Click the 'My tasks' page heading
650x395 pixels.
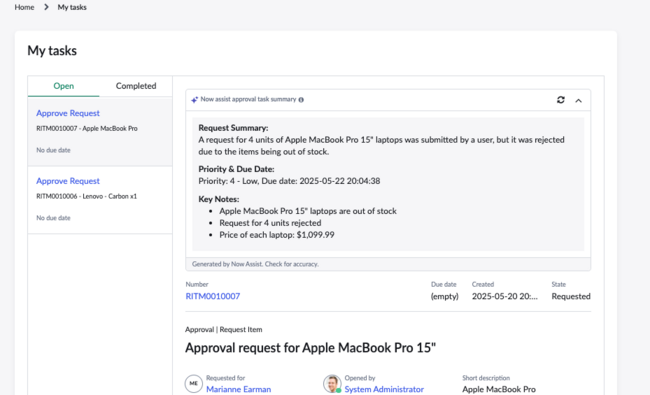52,51
